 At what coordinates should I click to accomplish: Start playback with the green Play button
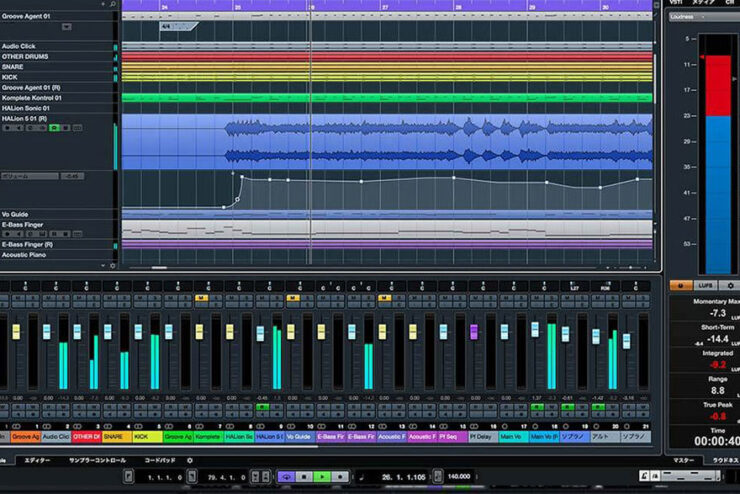tap(322, 477)
